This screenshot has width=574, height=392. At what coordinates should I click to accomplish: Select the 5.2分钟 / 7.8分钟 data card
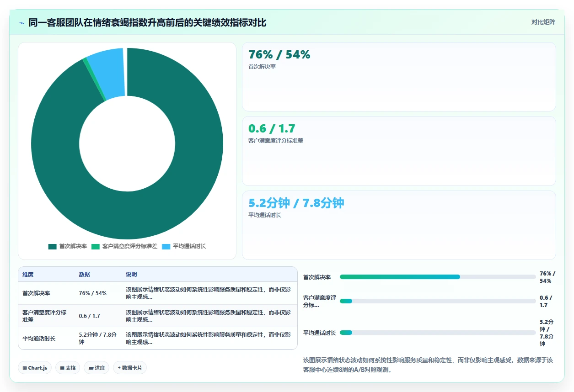point(399,225)
